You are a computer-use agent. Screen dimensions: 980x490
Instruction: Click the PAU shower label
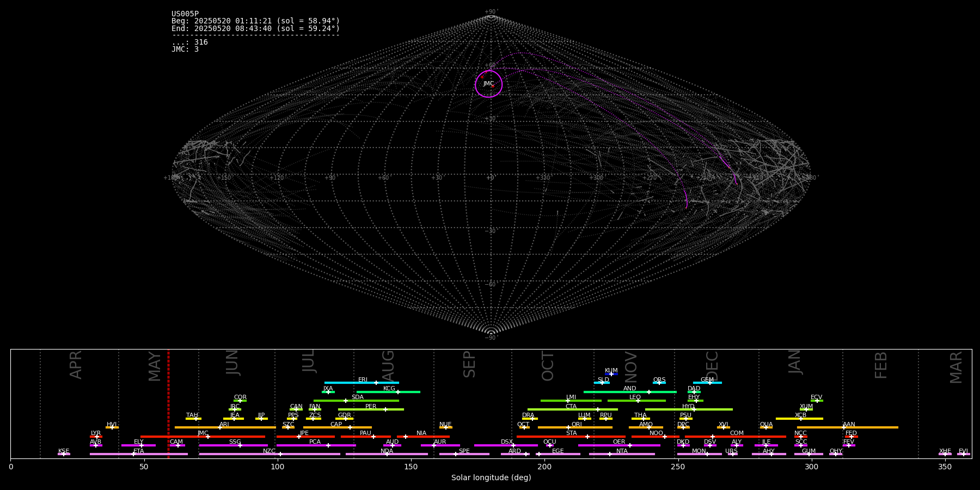[365, 433]
